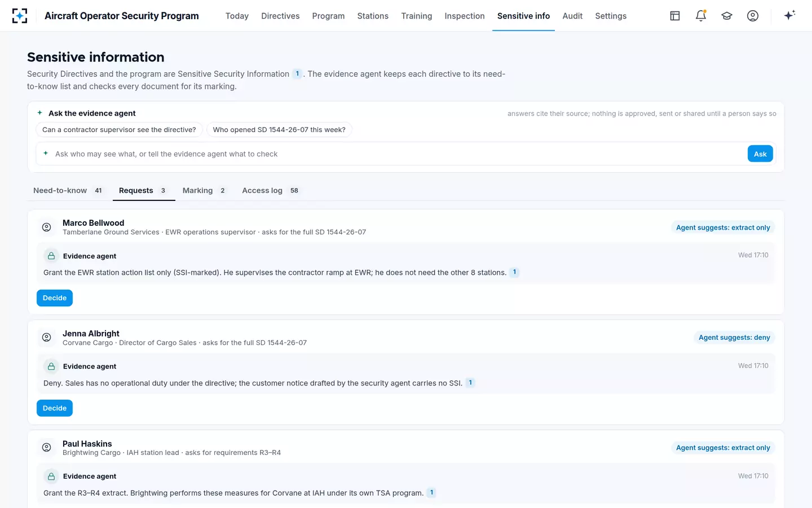Click Paul Haskins' 'Agent suggests: extract only' badge
Viewport: 812px width, 508px height.
[x=723, y=448]
